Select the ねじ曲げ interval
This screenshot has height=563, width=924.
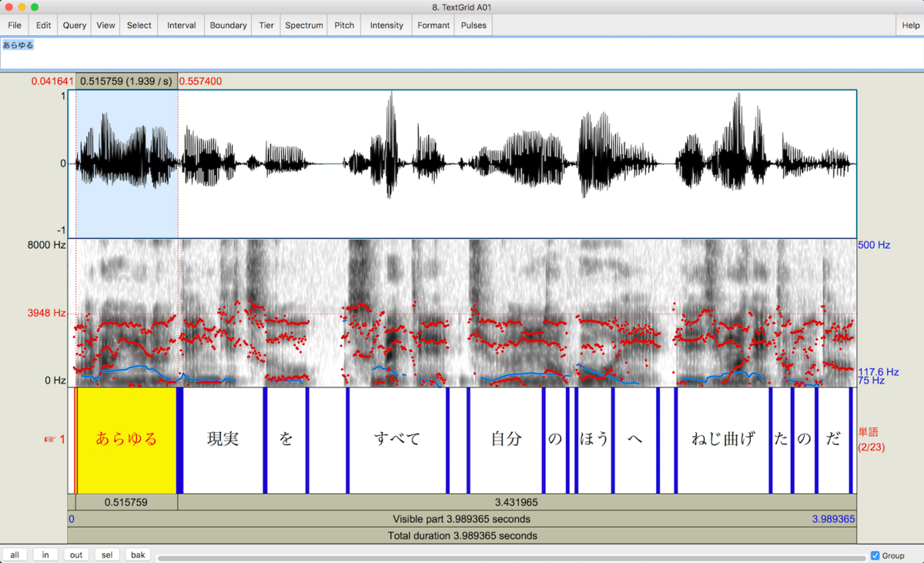[x=723, y=440]
